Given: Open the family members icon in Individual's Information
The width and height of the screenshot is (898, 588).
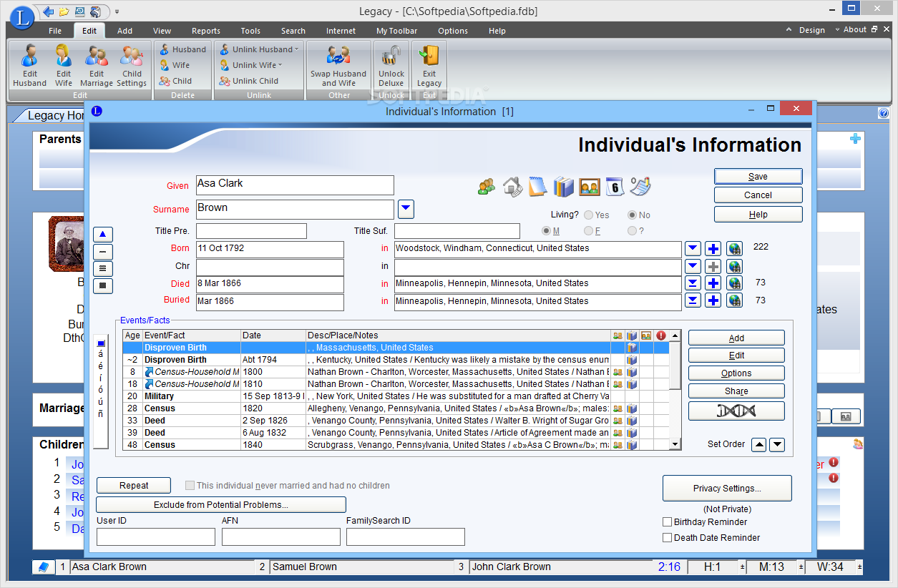Looking at the screenshot, I should tap(487, 187).
